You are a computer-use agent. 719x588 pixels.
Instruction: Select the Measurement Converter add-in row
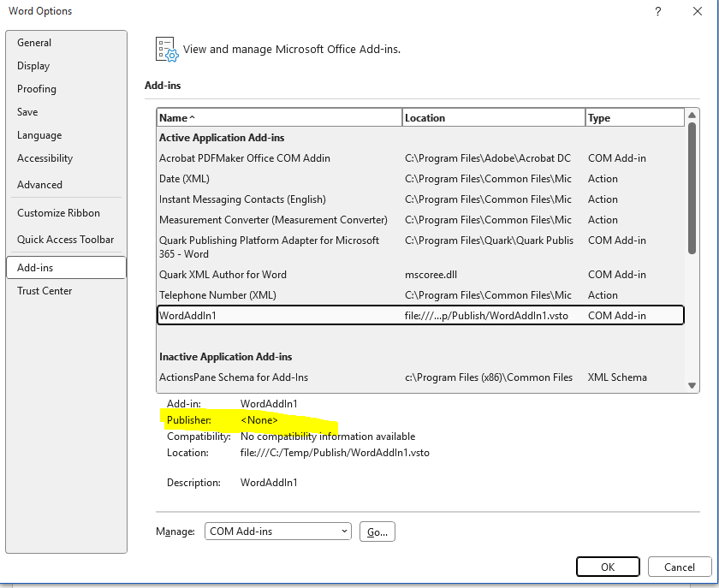420,220
